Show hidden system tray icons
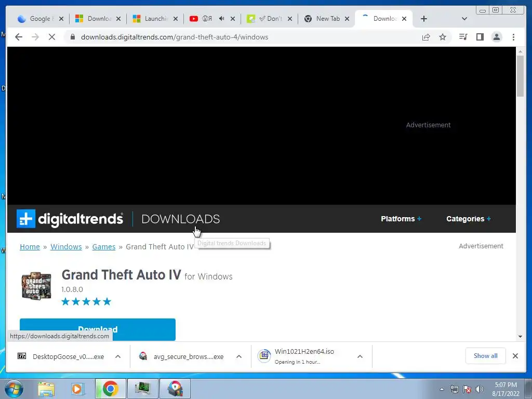The height and width of the screenshot is (399, 532). (442, 389)
